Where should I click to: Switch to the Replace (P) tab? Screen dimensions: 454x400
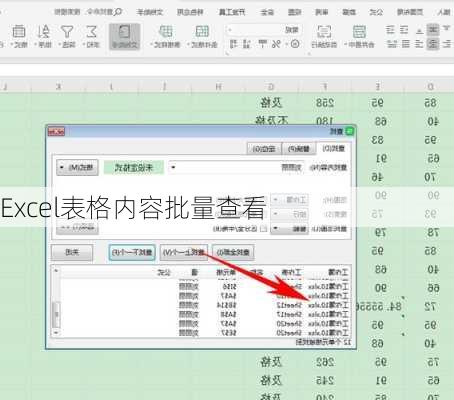point(299,149)
